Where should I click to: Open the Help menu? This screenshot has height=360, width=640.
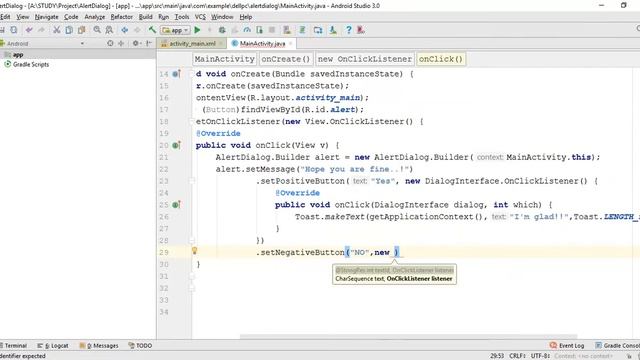coord(246,17)
